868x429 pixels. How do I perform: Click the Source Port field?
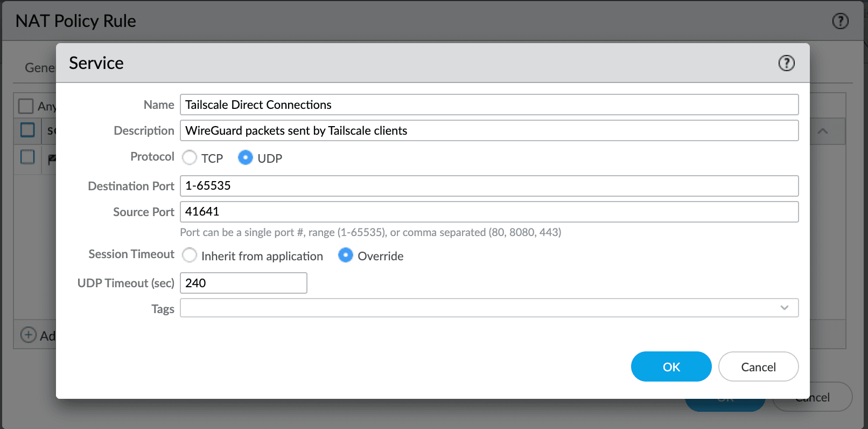coord(489,212)
